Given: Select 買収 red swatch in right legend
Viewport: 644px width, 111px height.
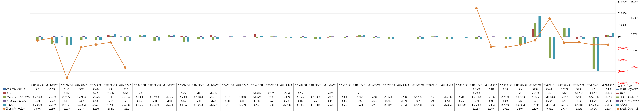Looking at the screenshot, I should click(617, 93).
